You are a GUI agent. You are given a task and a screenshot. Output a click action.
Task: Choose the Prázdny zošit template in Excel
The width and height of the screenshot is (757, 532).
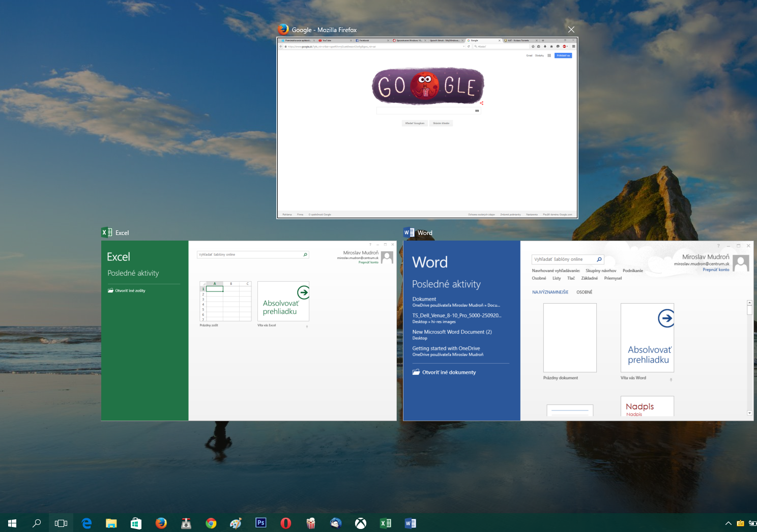point(225,301)
